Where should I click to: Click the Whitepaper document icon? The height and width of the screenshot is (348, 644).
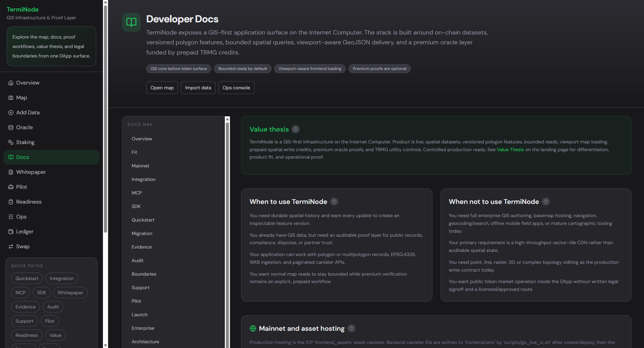point(11,172)
